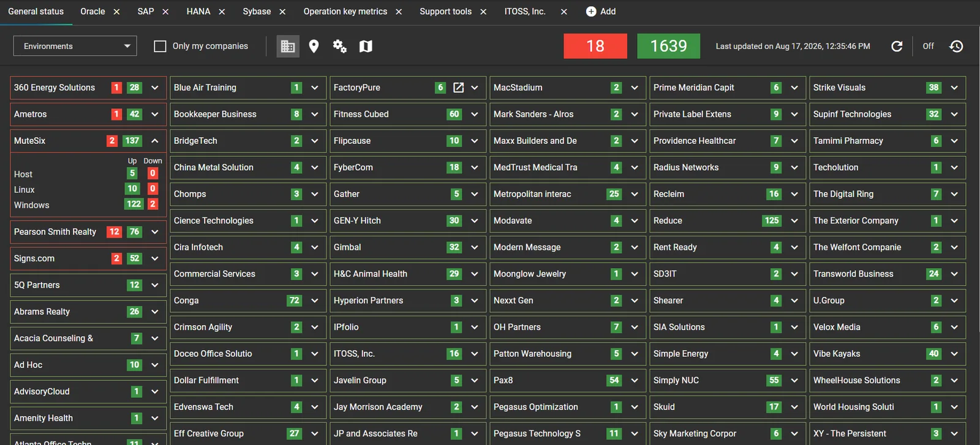
Task: Collapse the MuteSix company card
Action: coord(155,141)
